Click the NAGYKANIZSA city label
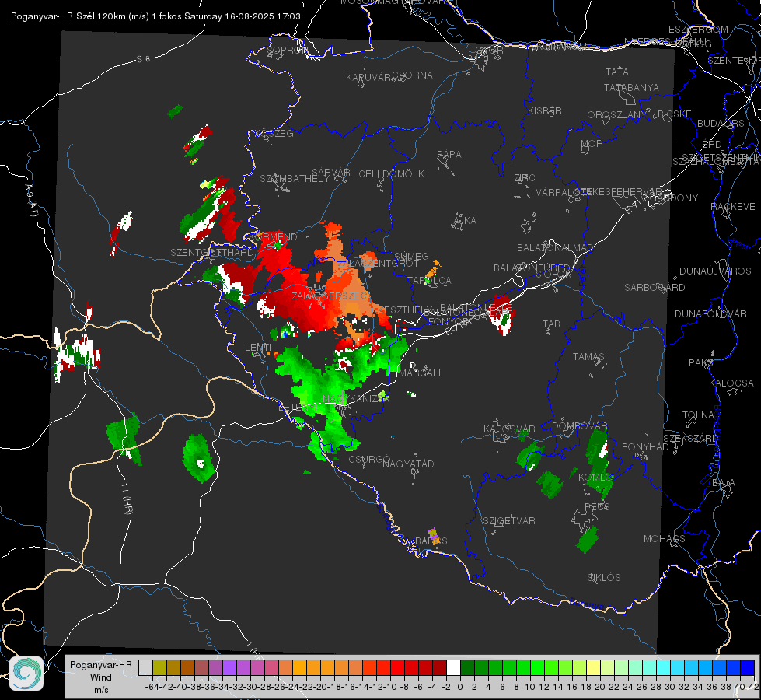 click(x=356, y=398)
